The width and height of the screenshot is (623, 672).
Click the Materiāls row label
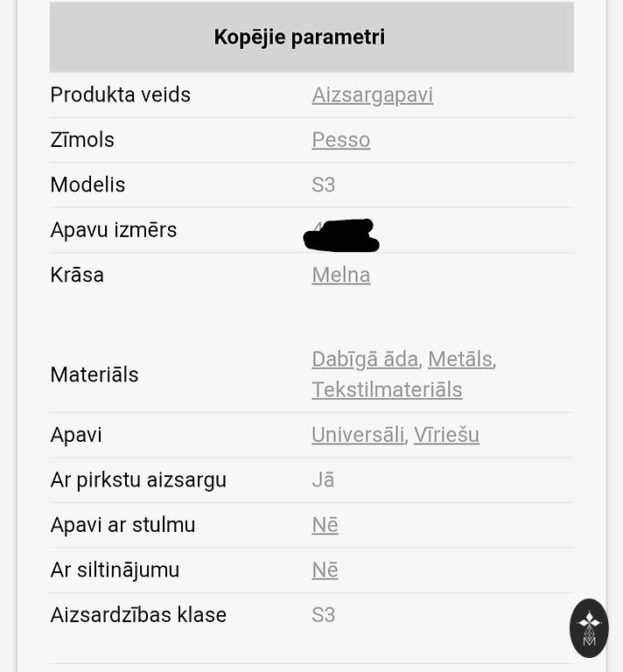(94, 374)
